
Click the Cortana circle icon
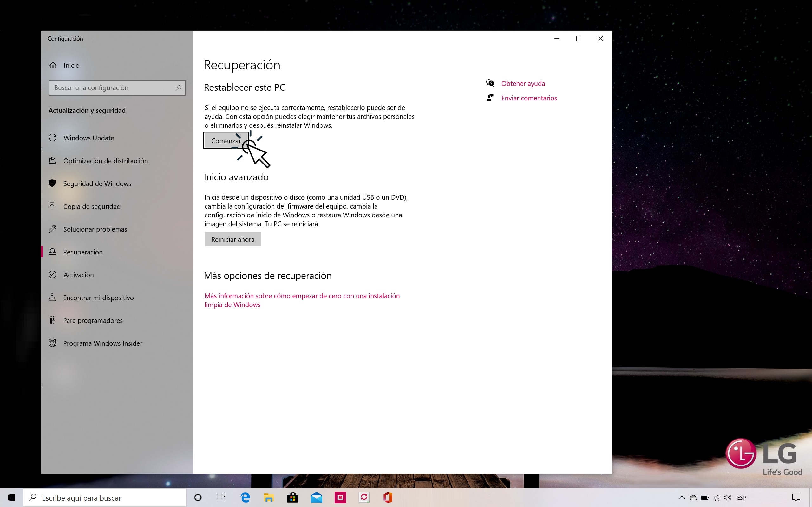pos(198,497)
